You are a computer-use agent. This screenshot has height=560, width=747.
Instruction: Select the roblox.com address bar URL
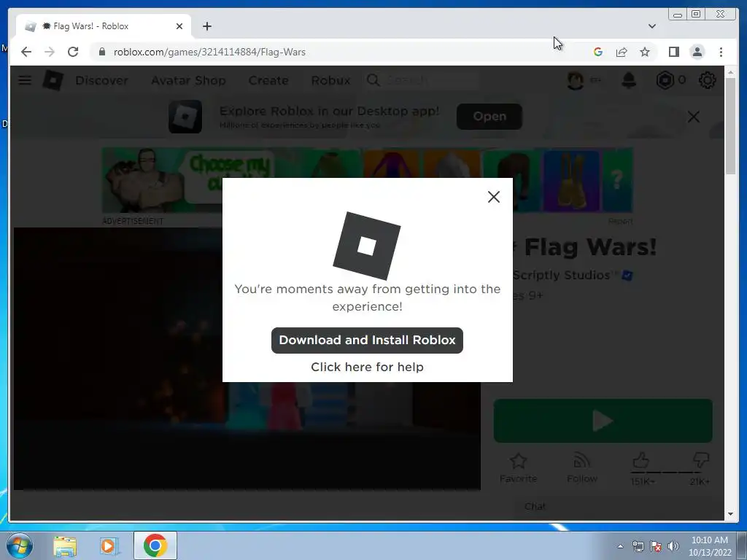(209, 52)
